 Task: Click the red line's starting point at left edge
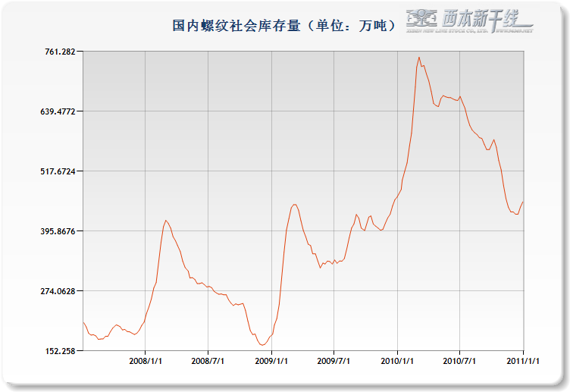pos(83,322)
